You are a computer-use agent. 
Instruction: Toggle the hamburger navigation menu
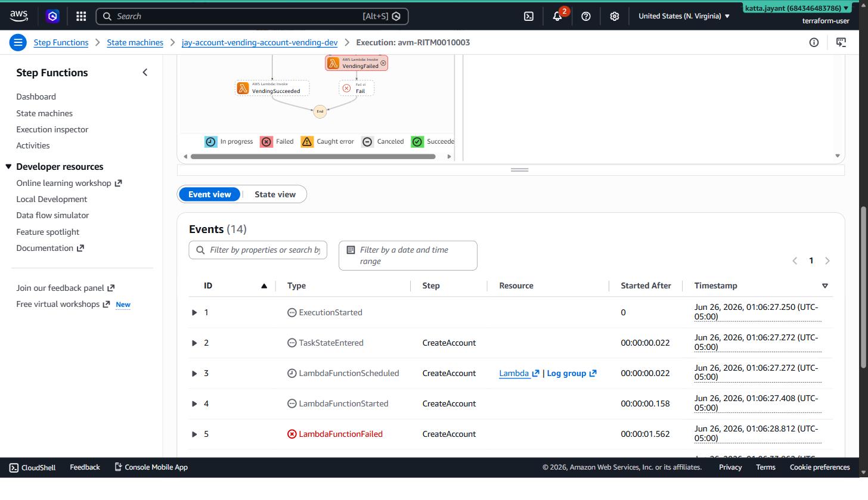tap(18, 42)
